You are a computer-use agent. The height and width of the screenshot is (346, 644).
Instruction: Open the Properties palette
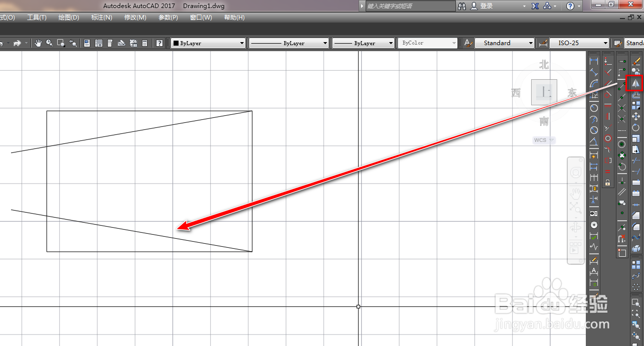[87, 43]
